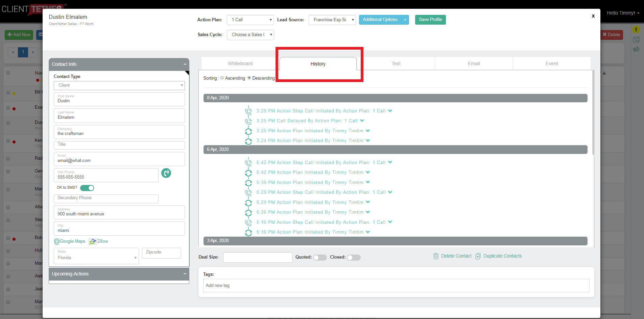This screenshot has width=644, height=319.
Task: Open the Google Maps pin icon
Action: 57,242
